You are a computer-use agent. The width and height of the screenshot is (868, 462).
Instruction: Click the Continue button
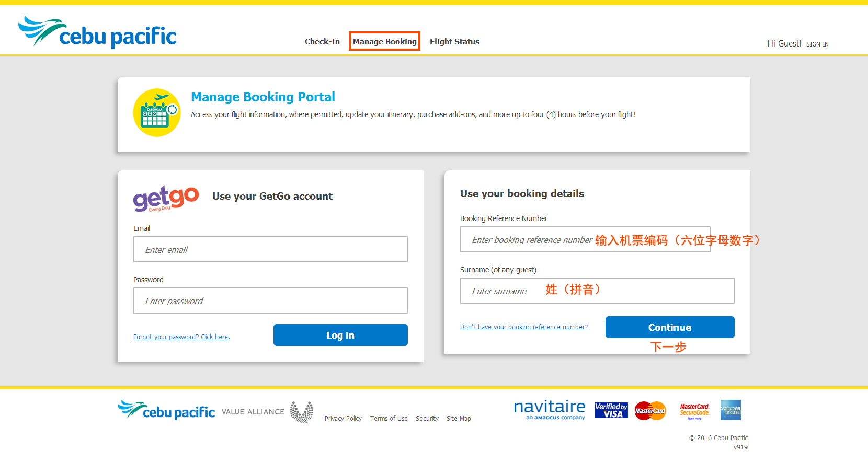[670, 327]
